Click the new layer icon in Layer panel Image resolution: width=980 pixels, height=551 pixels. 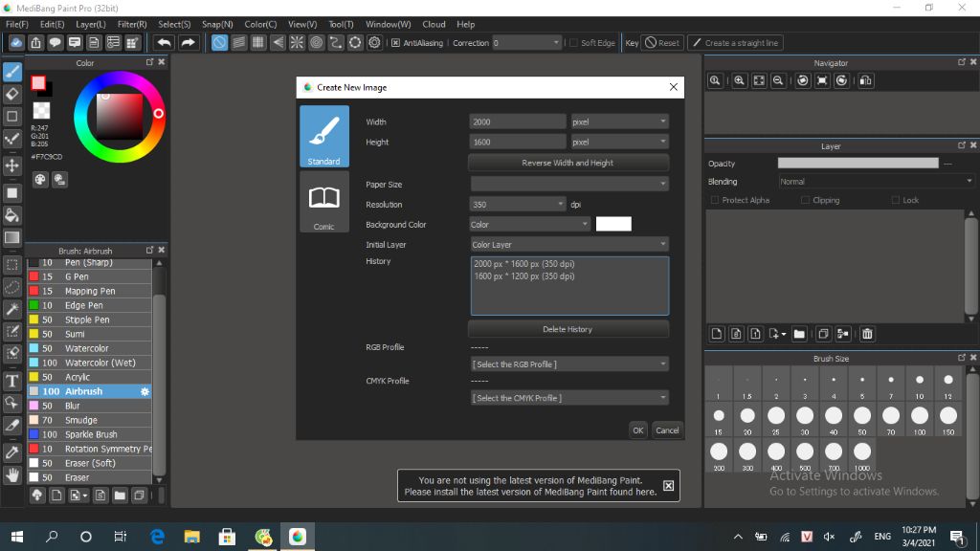717,334
